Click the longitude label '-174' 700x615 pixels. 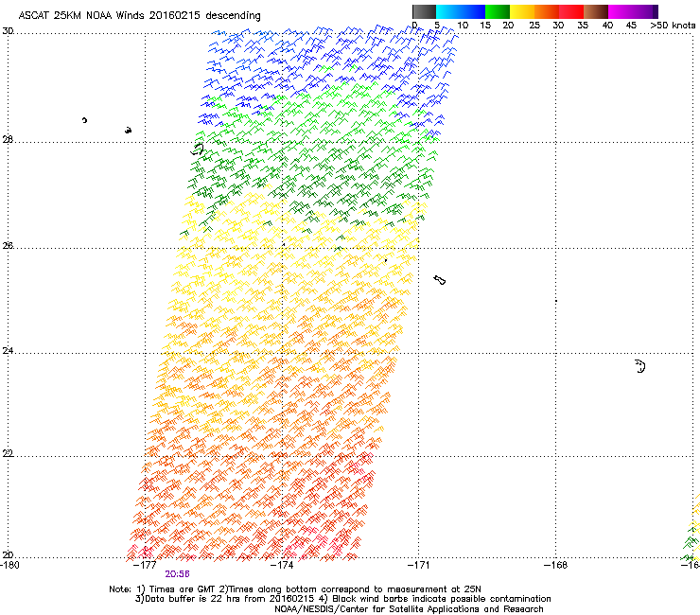click(x=282, y=566)
